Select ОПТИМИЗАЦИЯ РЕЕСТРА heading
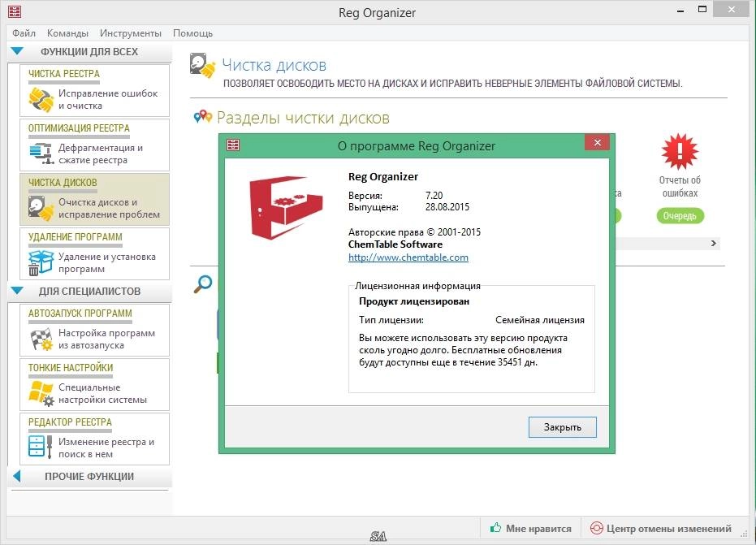756x545 pixels. click(79, 128)
